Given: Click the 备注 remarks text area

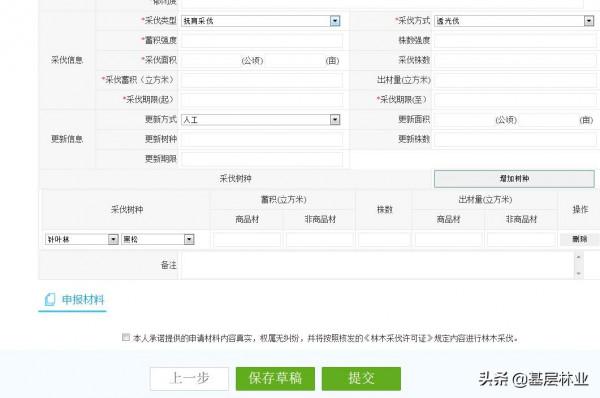Looking at the screenshot, I should tap(378, 265).
